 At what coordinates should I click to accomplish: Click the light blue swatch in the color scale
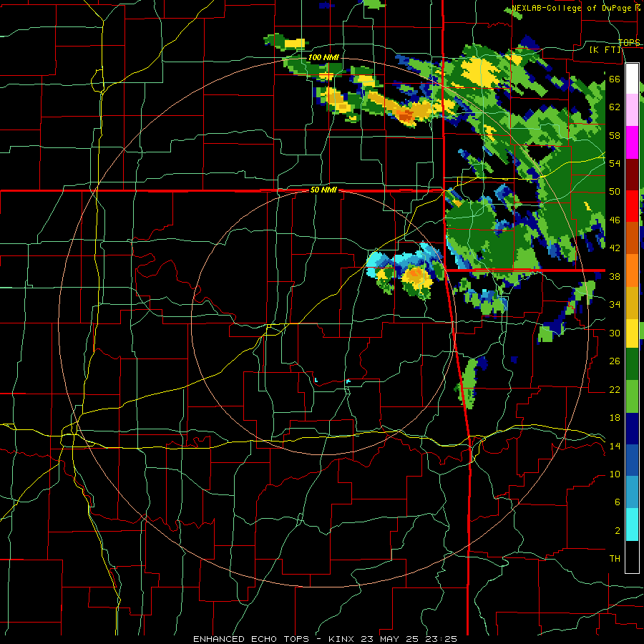[632, 492]
